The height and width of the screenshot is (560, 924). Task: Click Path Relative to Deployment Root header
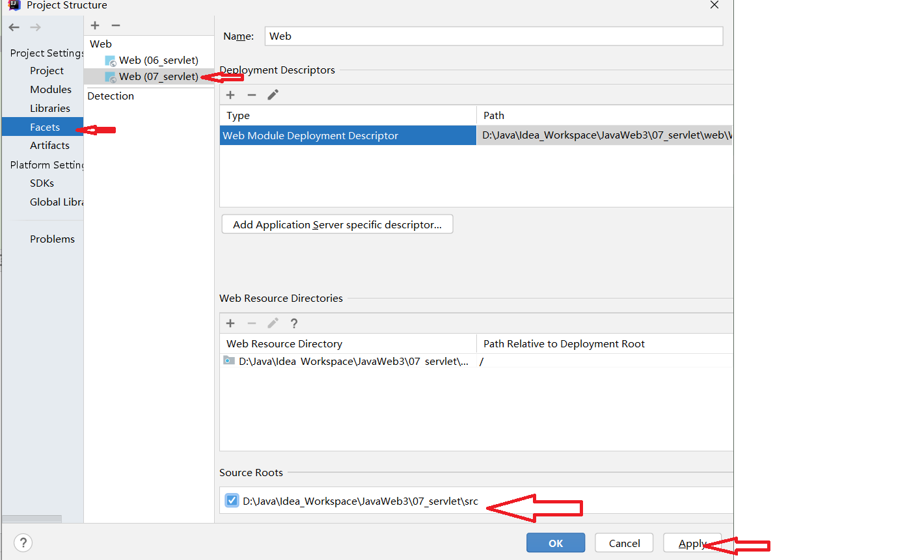(605, 343)
